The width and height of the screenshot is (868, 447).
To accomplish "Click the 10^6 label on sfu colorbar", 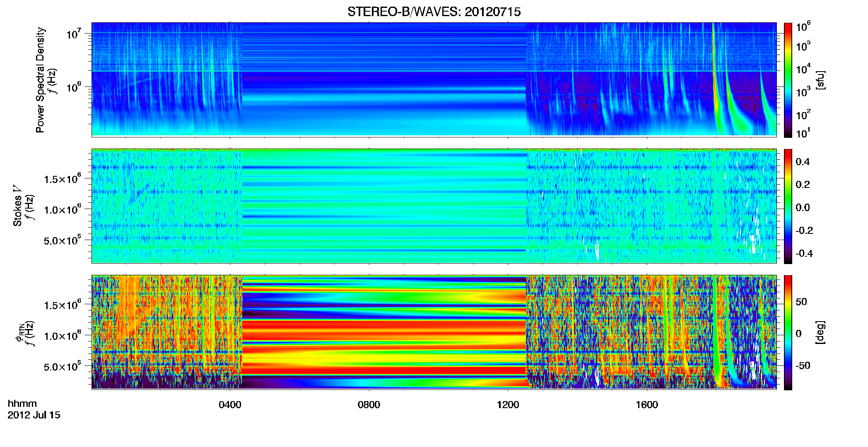I will [x=803, y=26].
